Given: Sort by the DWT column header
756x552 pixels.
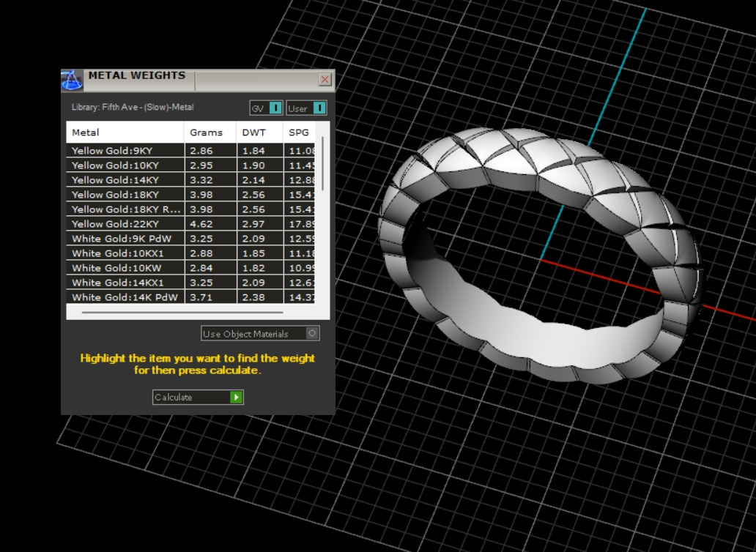Looking at the screenshot, I should tap(259, 133).
